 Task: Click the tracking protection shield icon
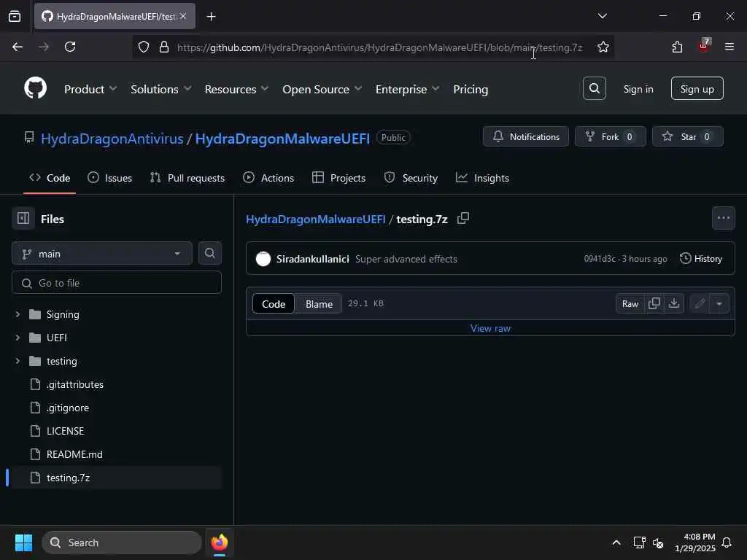[144, 47]
